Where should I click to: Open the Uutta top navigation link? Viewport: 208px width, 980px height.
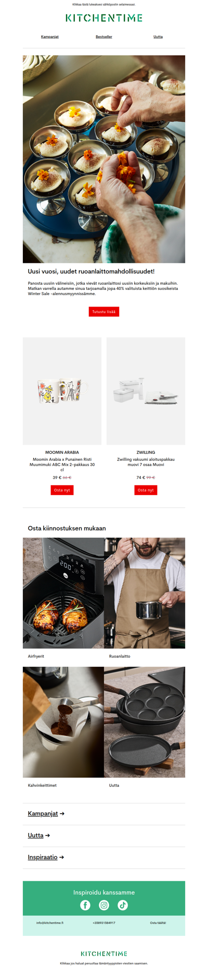(158, 37)
